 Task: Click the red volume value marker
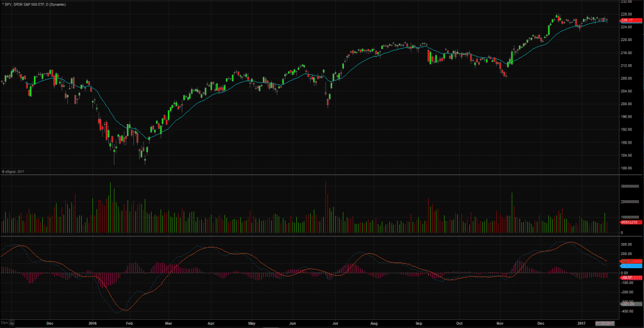tap(631, 222)
